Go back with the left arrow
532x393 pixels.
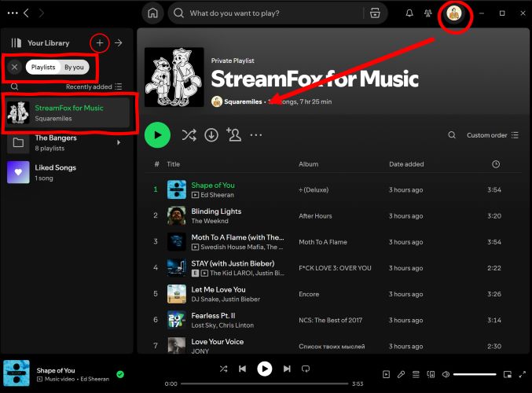click(26, 13)
